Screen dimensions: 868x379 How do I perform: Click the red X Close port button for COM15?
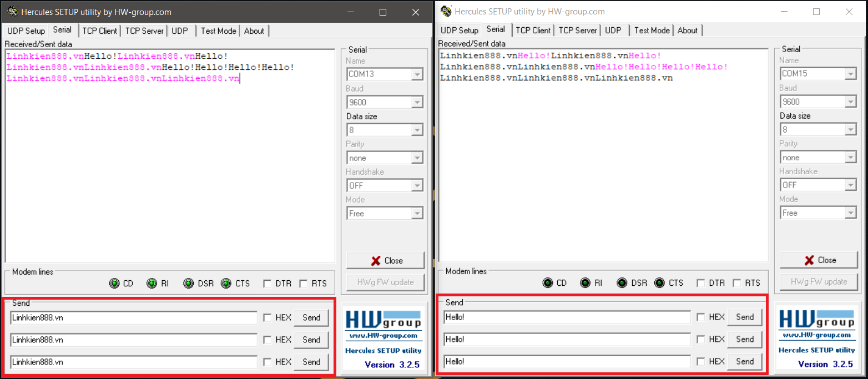[x=819, y=260]
